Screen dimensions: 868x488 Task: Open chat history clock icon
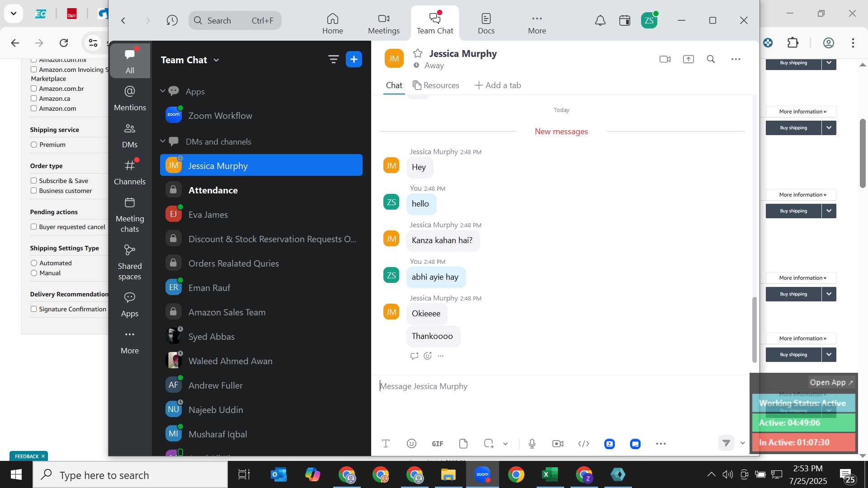click(172, 20)
